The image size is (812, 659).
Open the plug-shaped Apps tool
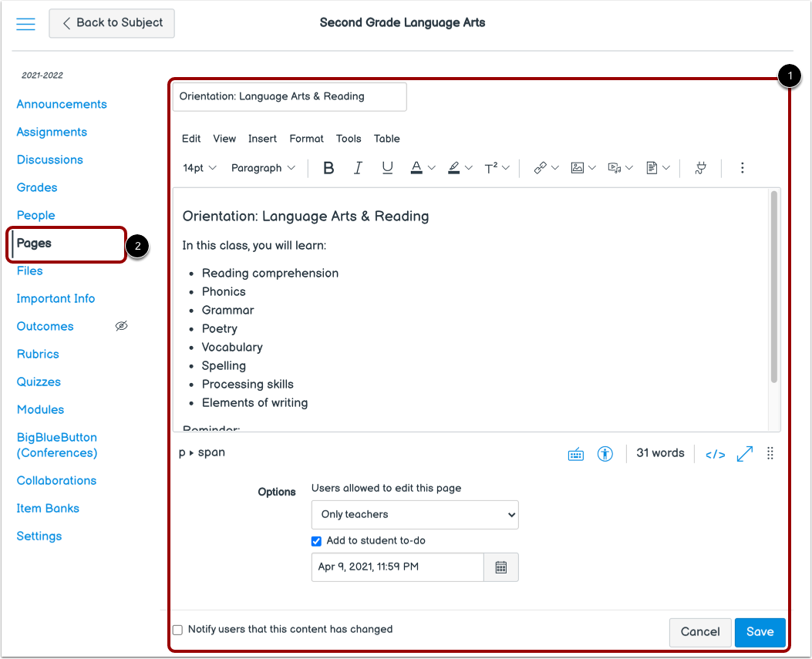700,167
